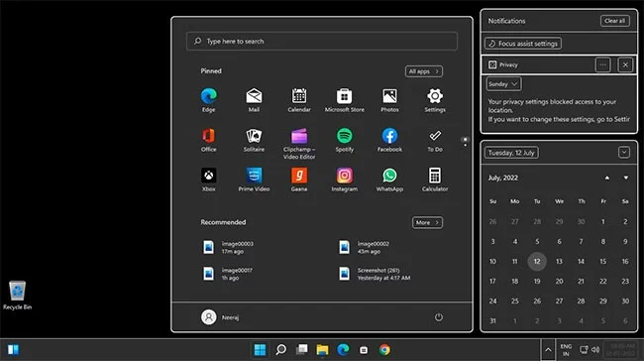Open the Spotify app

344,140
